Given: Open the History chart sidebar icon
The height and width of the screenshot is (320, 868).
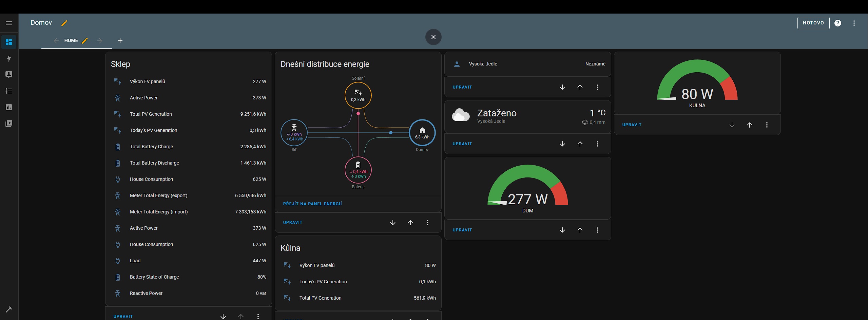Looking at the screenshot, I should coord(9,107).
